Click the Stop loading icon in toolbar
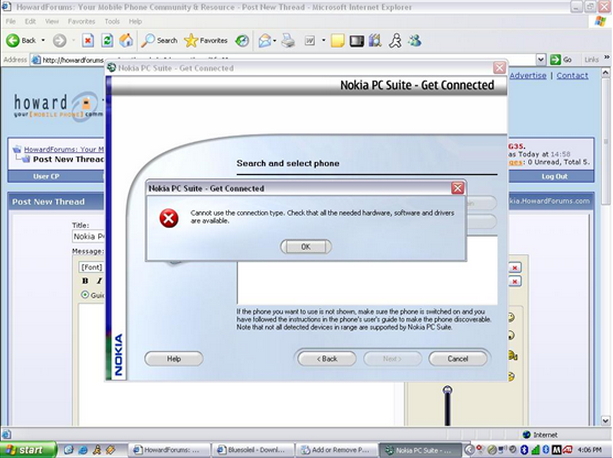Image resolution: width=613 pixels, height=458 pixels. [x=88, y=40]
